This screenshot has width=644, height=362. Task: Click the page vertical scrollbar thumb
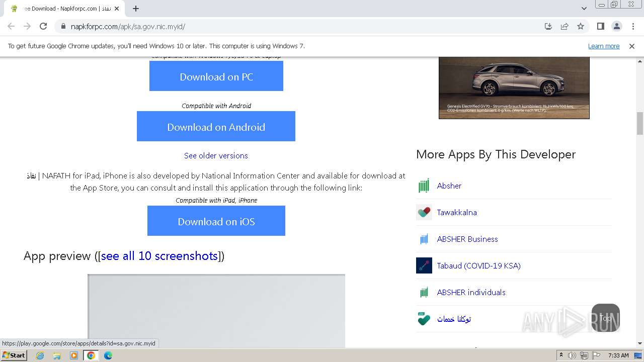tap(640, 123)
